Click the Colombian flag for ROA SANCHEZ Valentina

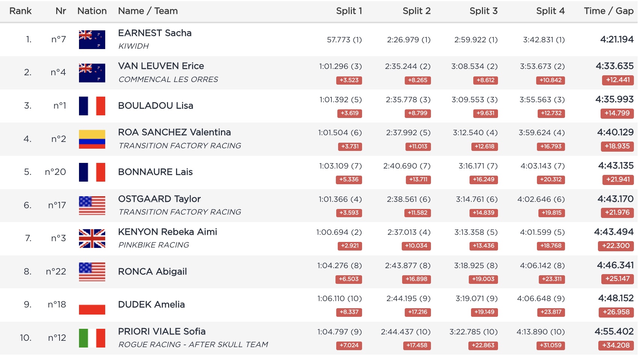(x=92, y=139)
